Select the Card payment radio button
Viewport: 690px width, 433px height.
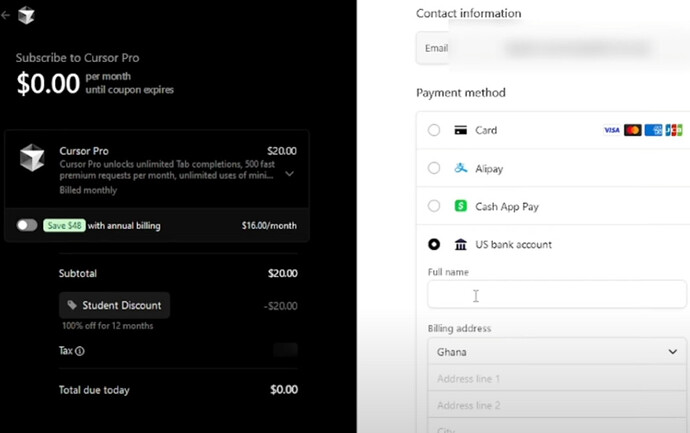[434, 130]
